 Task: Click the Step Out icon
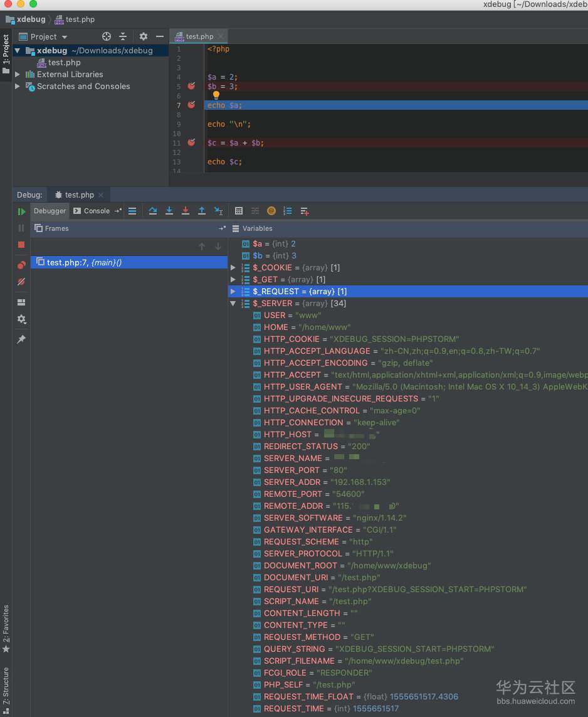point(202,211)
